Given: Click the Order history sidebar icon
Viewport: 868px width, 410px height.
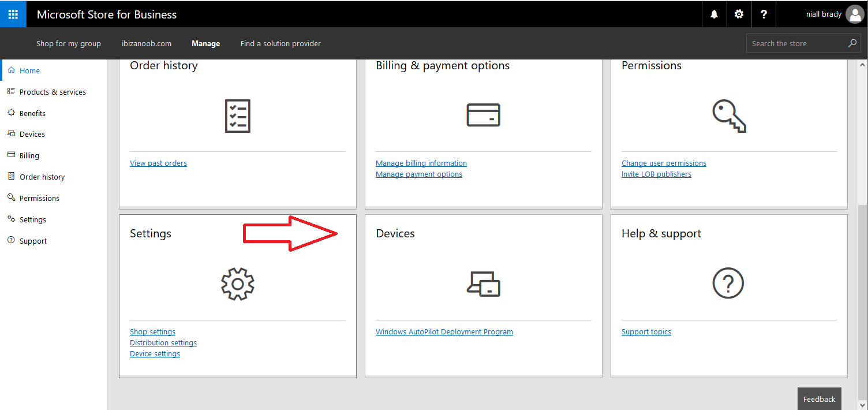Looking at the screenshot, I should pos(12,176).
